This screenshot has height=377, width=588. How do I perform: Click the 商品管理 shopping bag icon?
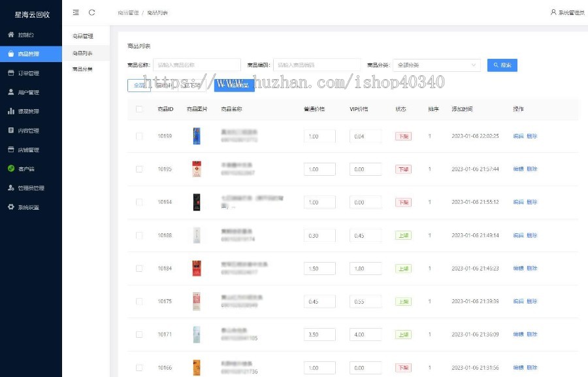[11, 54]
